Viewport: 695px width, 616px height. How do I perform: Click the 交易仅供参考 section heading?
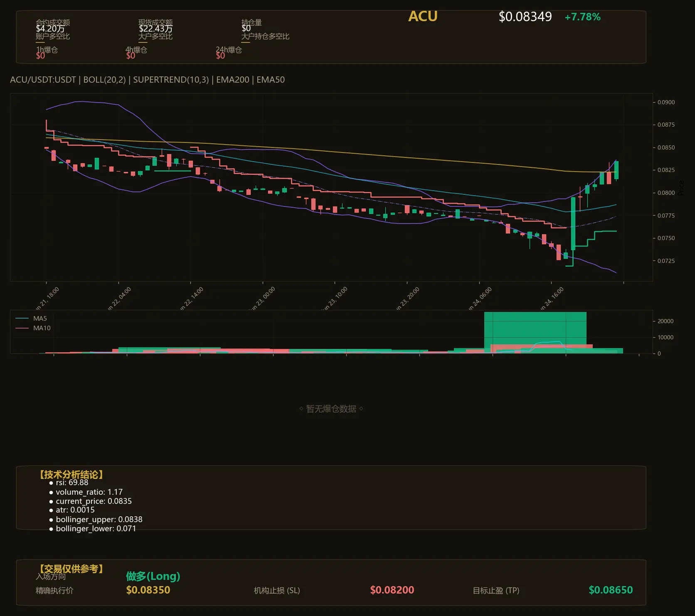[71, 569]
